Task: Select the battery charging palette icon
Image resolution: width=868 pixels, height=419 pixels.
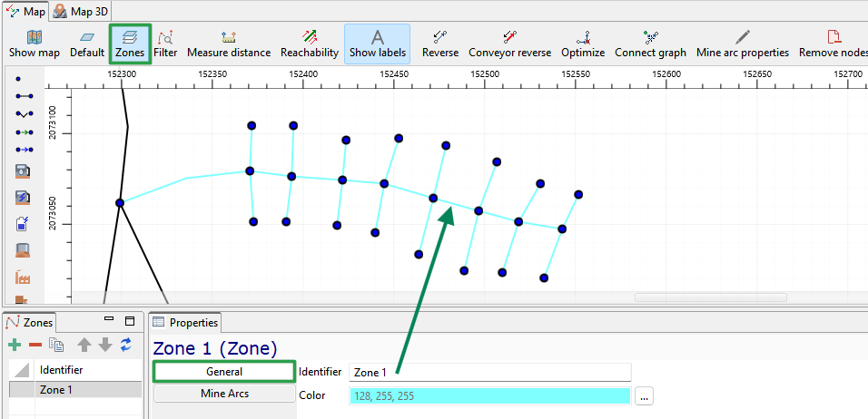Action: click(24, 223)
